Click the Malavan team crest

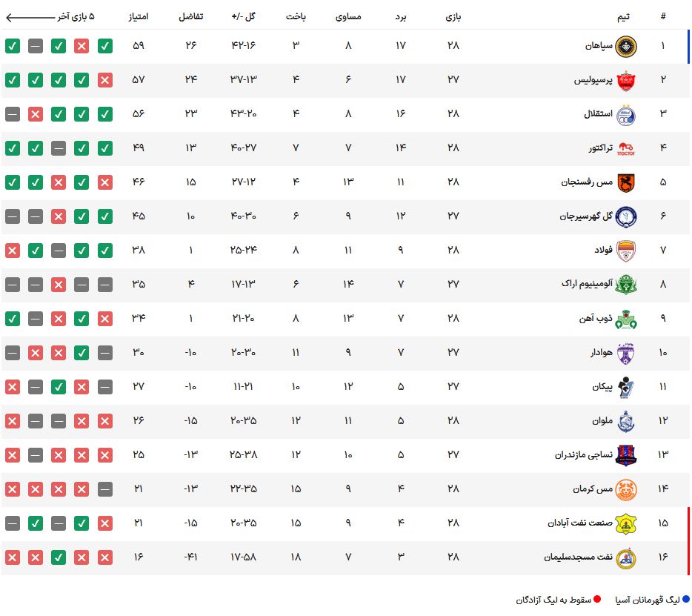point(625,421)
